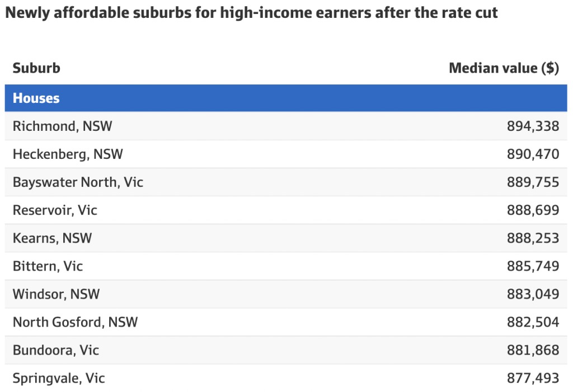The image size is (573, 392).
Task: Select the Bittern, Vic row
Action: (286, 266)
